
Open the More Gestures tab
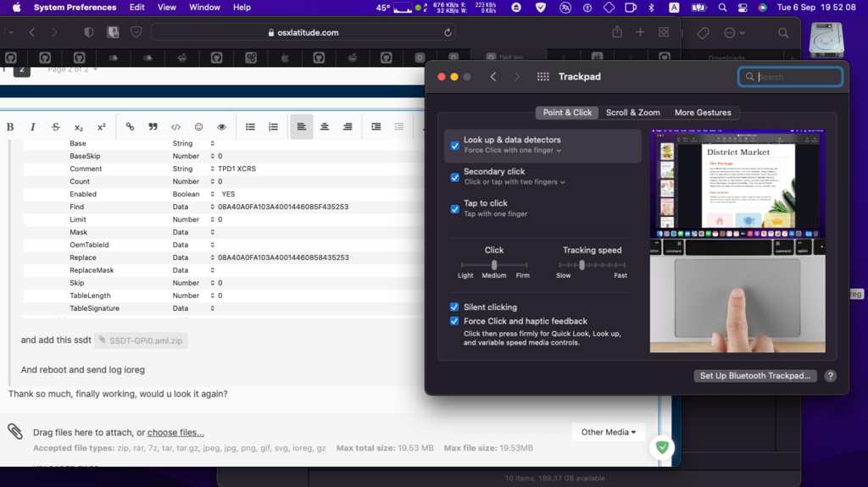click(x=702, y=113)
